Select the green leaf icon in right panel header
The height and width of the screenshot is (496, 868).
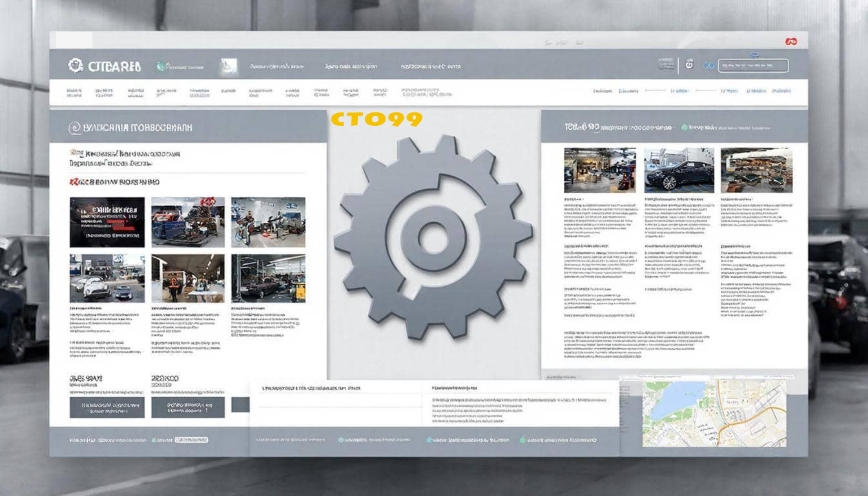[x=683, y=127]
